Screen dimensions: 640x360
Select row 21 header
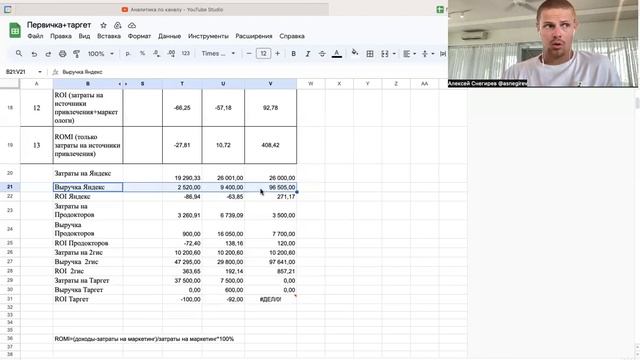point(10,187)
